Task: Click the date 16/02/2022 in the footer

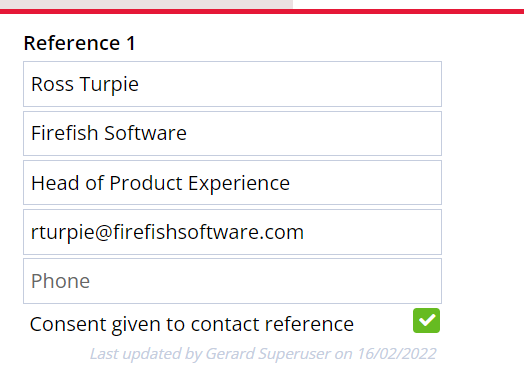Action: click(397, 354)
